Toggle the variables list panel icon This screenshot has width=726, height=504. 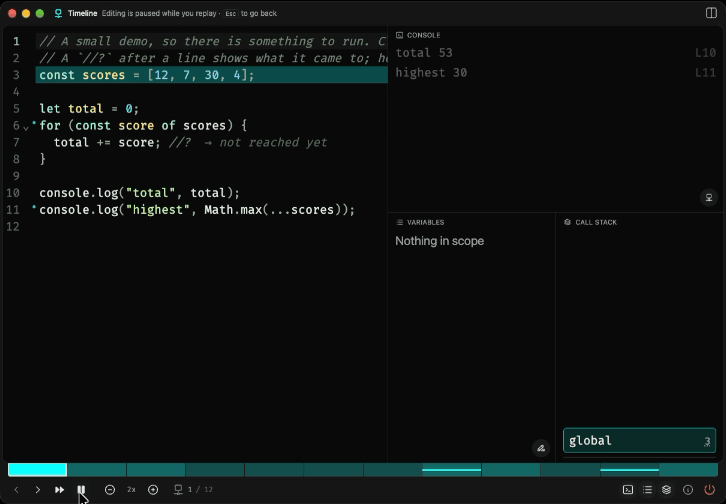647,490
